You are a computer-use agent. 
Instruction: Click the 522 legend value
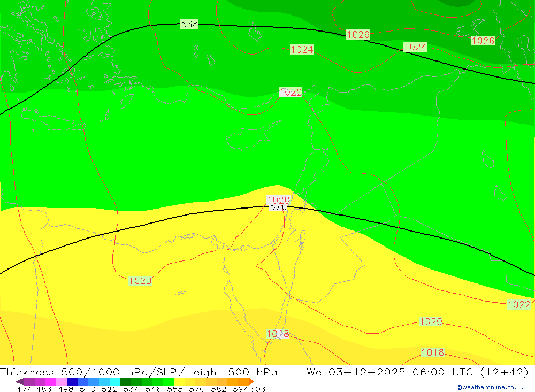[x=109, y=389]
